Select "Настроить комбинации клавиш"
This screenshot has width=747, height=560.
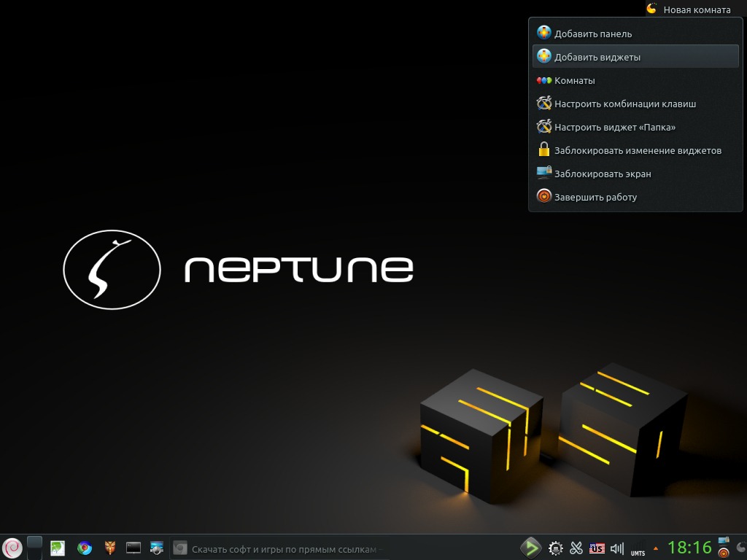(635, 104)
